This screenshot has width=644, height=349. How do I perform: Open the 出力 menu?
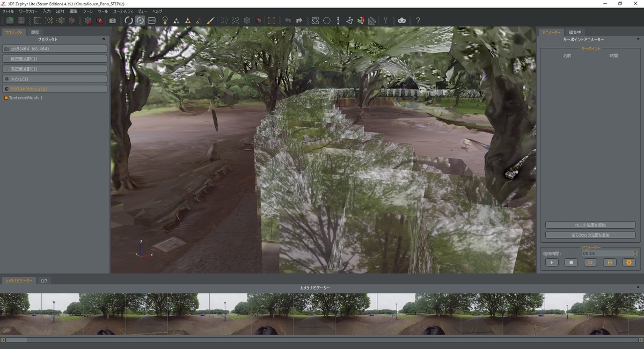click(x=60, y=11)
